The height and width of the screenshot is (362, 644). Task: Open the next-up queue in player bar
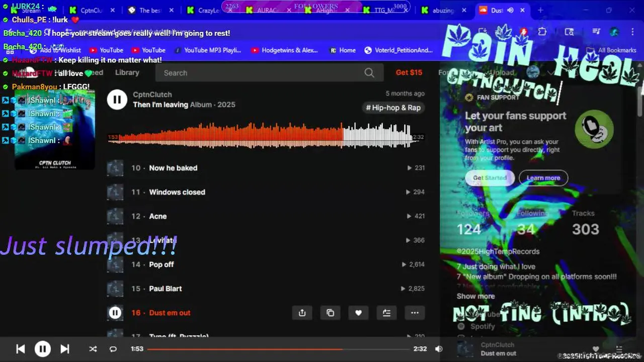click(x=619, y=349)
